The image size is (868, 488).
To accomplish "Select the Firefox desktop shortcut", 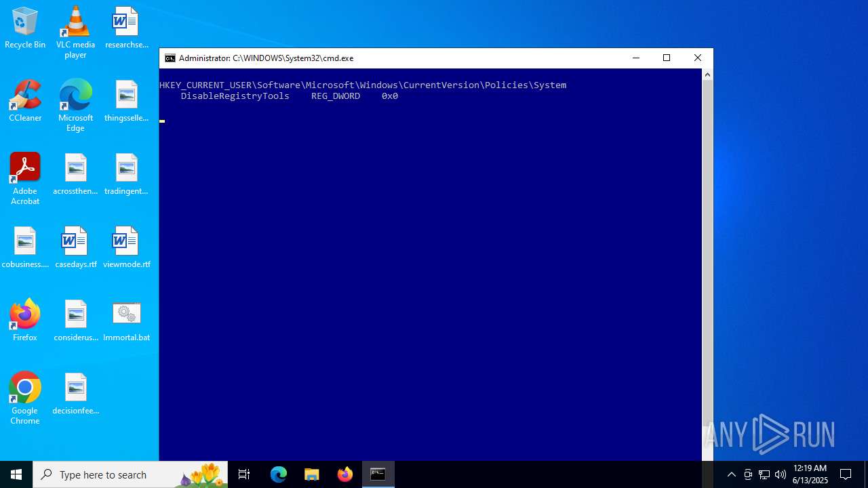I will (x=25, y=321).
